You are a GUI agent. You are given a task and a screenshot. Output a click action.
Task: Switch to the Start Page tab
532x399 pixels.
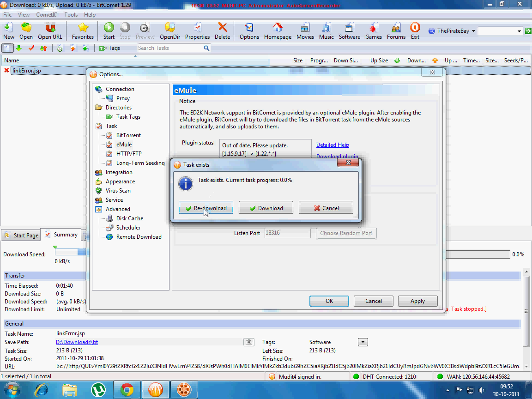point(22,235)
